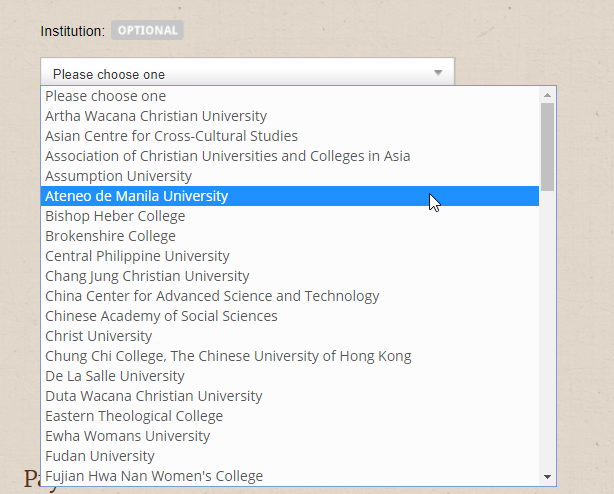Pick Chang Jung Christian University
Screen dimensions: 614x494
click(x=147, y=276)
